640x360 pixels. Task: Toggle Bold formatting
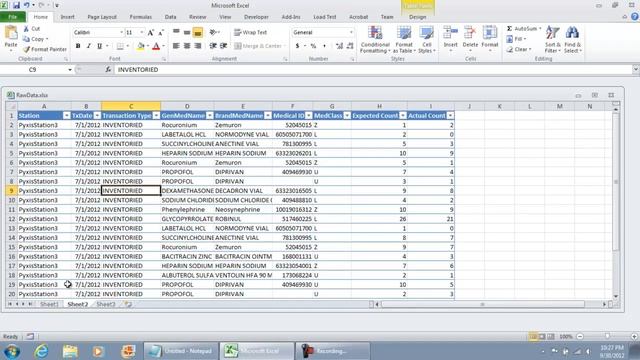[x=78, y=46]
